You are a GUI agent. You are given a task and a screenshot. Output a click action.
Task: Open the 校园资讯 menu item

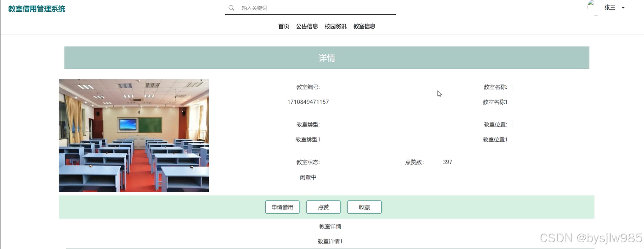[x=336, y=26]
